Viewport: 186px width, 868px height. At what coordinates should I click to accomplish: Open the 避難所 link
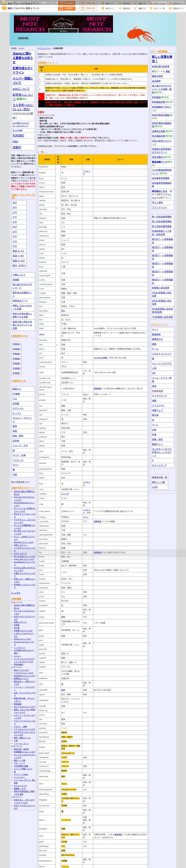pos(17,147)
